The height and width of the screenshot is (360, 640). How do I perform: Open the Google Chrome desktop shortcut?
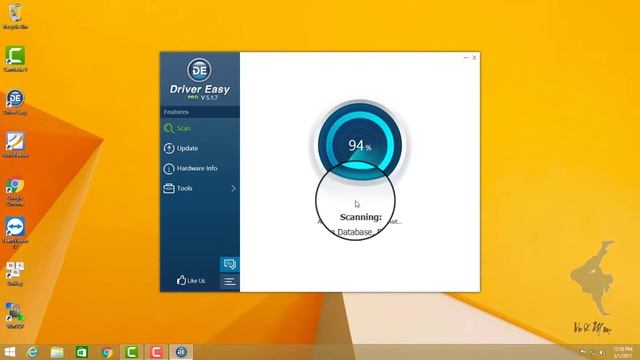click(15, 192)
